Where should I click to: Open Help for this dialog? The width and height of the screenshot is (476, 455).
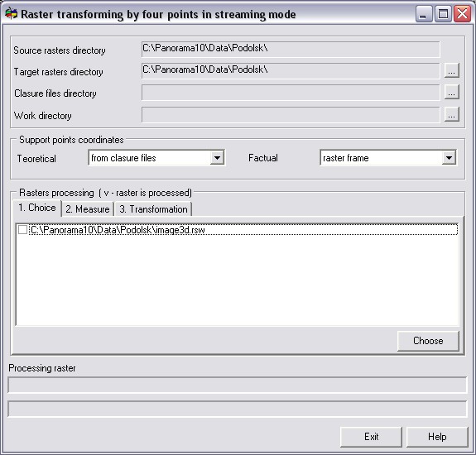click(x=437, y=437)
